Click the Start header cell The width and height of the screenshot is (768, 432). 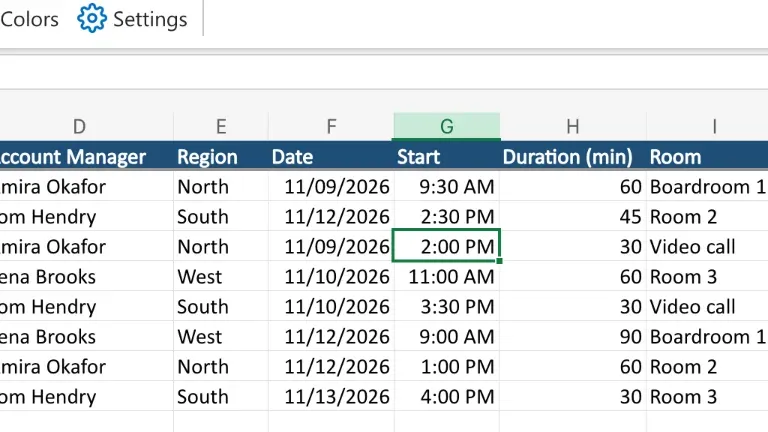click(447, 157)
